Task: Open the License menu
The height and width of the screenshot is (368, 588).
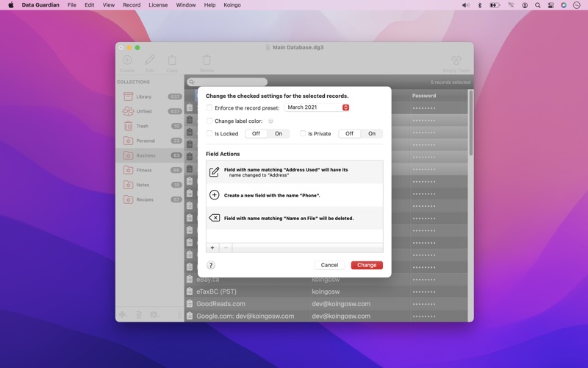Action: click(x=158, y=5)
